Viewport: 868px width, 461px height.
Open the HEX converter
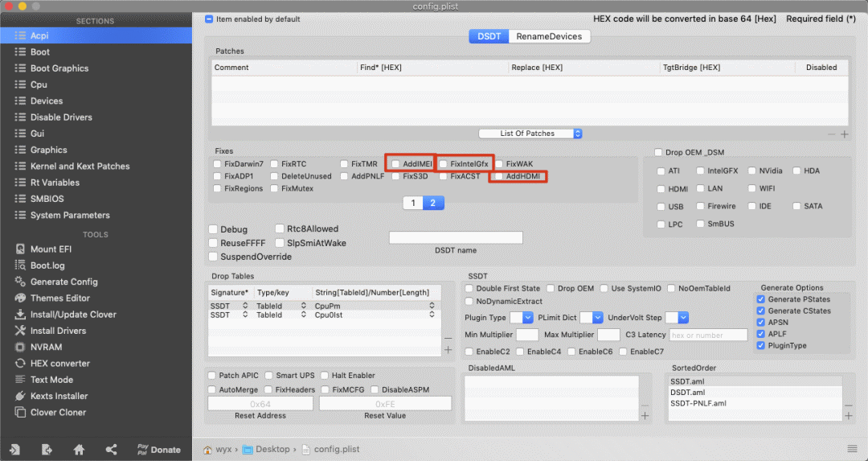pyautogui.click(x=59, y=364)
